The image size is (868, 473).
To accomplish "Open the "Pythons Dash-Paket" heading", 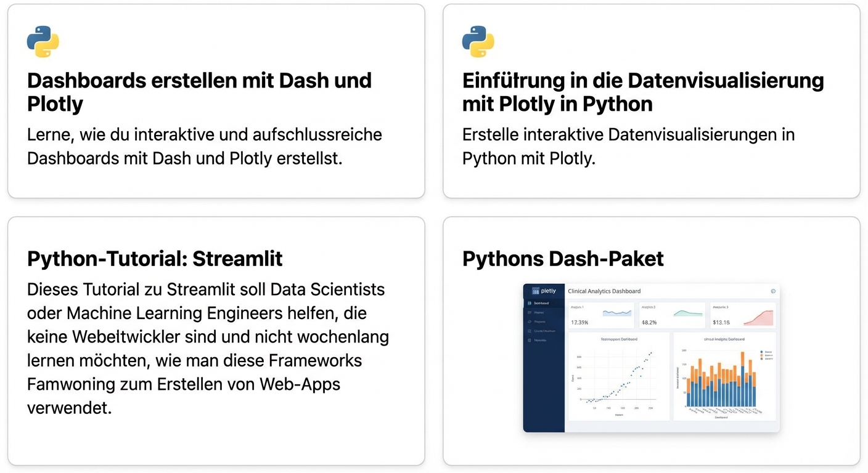I will point(563,259).
